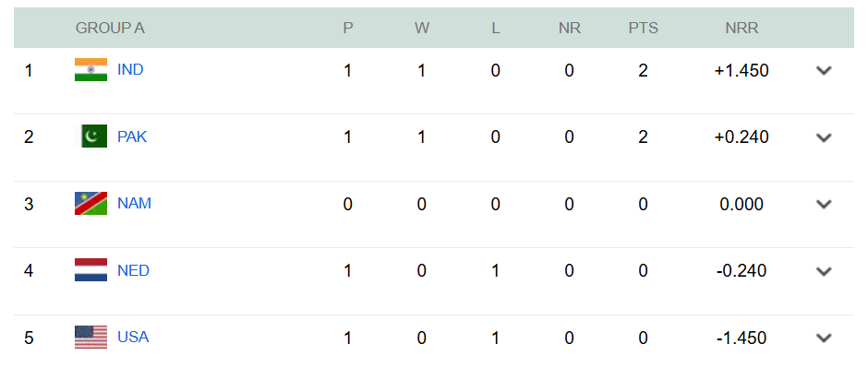Screen dimensions: 868x380
Task: Open the PAK team link
Action: tap(132, 137)
